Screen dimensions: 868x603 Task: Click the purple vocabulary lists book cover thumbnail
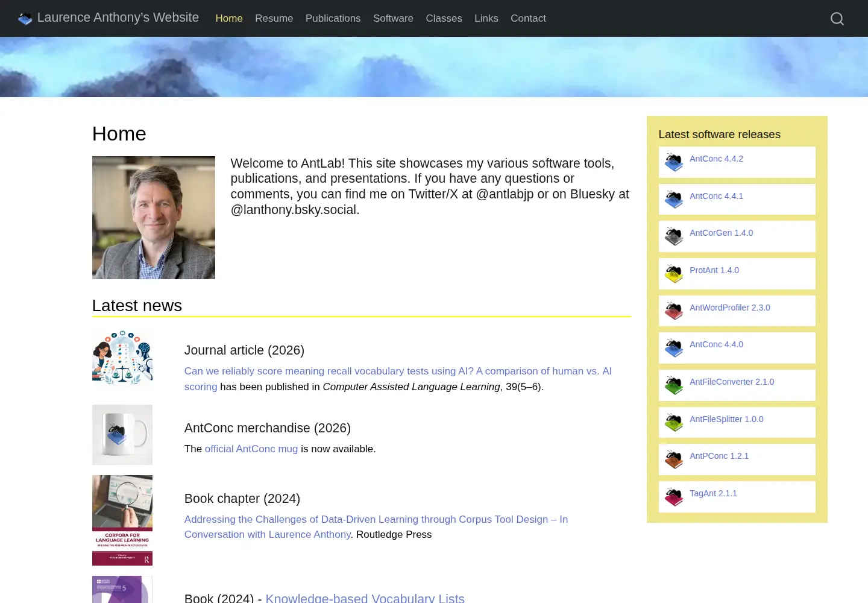click(x=122, y=590)
